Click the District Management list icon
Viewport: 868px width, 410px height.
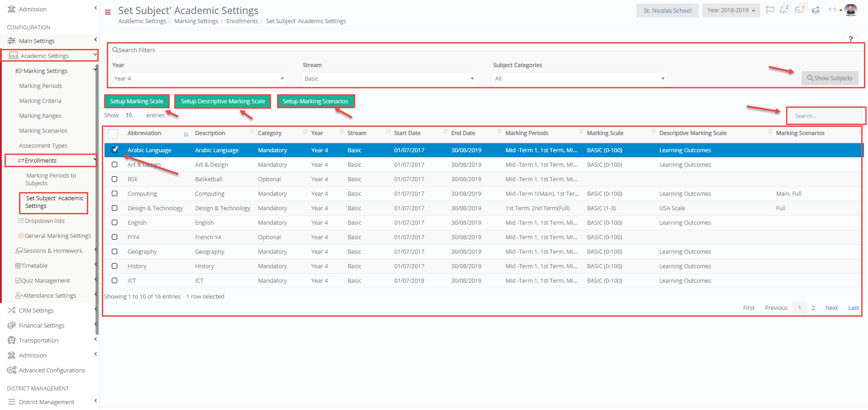(12, 402)
